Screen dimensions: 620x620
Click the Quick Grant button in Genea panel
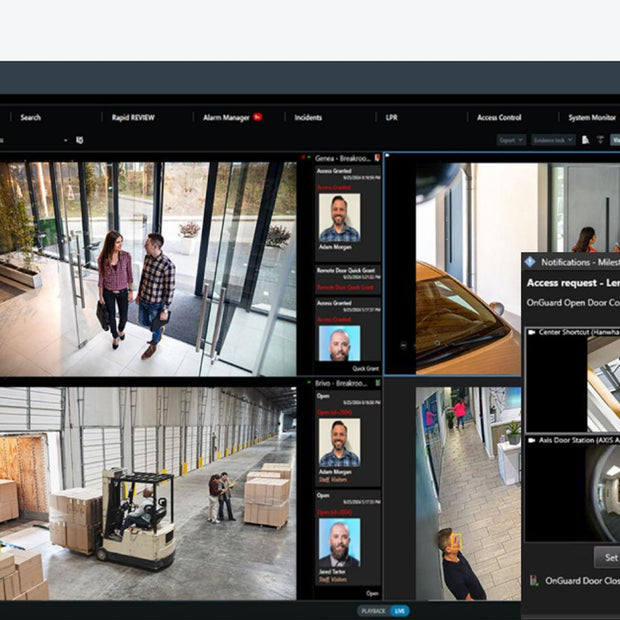[x=365, y=369]
